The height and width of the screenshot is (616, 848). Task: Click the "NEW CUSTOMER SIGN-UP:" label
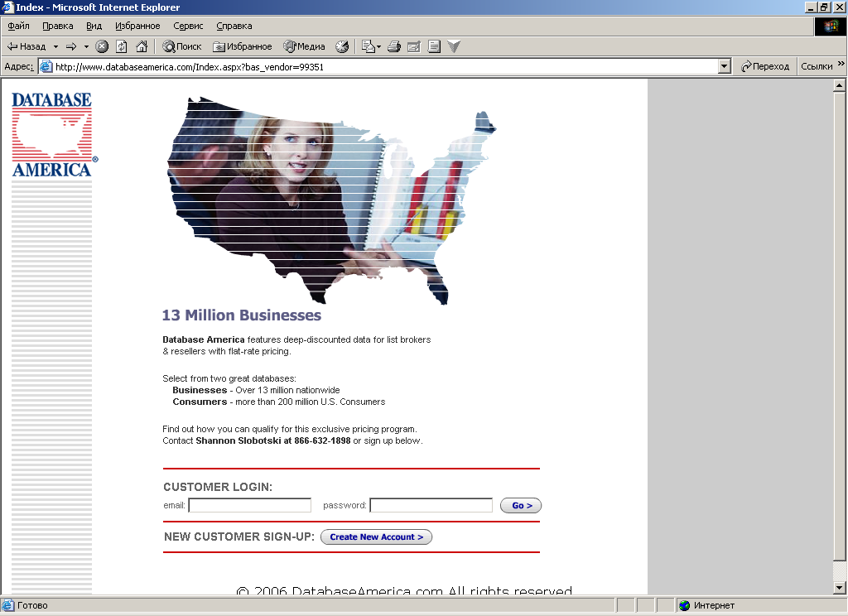[x=239, y=537]
